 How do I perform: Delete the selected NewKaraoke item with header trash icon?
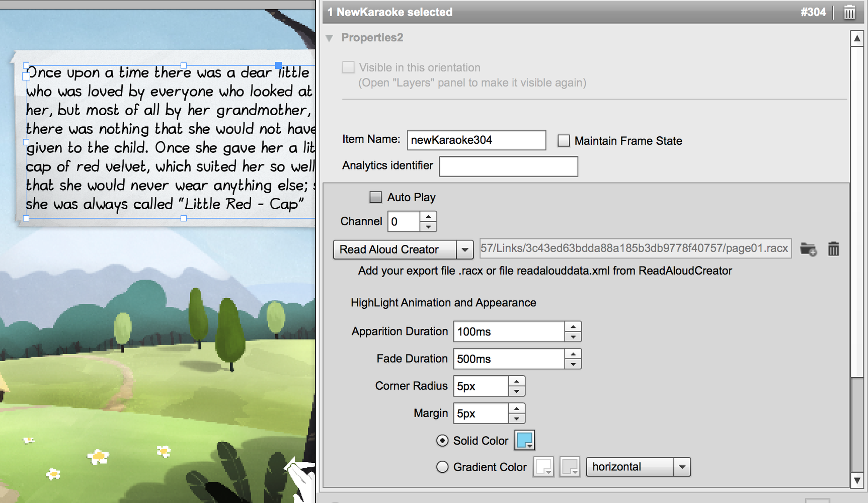point(849,12)
